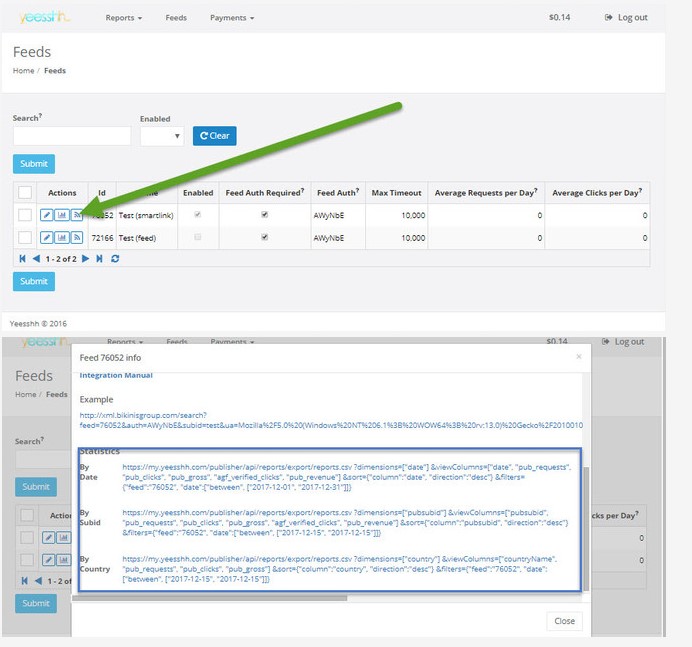Refresh the feeds table using pager icon
The width and height of the screenshot is (692, 647).
point(116,259)
